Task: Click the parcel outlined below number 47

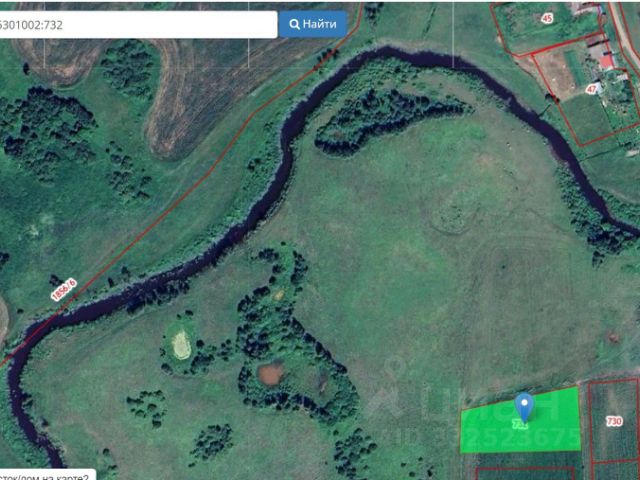Action: (x=591, y=118)
